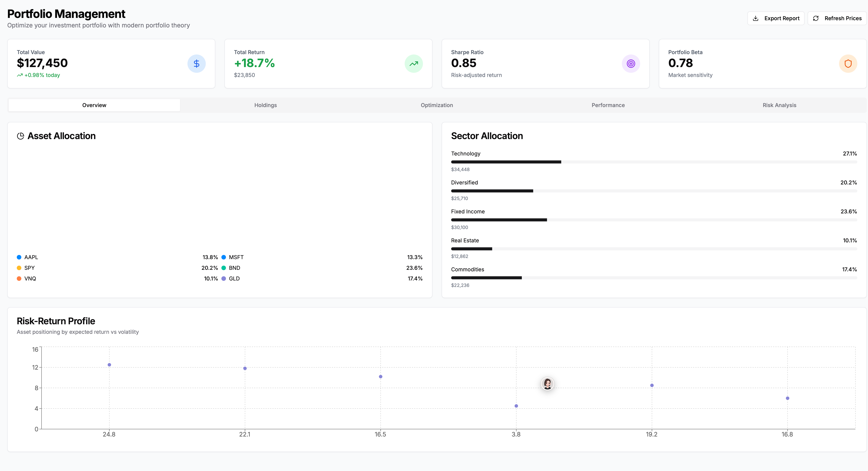The image size is (868, 471).
Task: Click the dollar sign icon in Total Value
Action: pos(196,64)
